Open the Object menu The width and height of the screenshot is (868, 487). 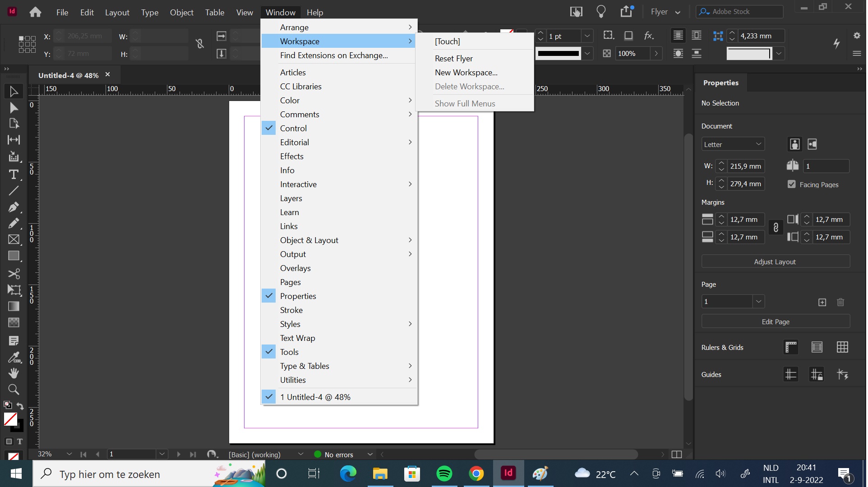point(181,12)
